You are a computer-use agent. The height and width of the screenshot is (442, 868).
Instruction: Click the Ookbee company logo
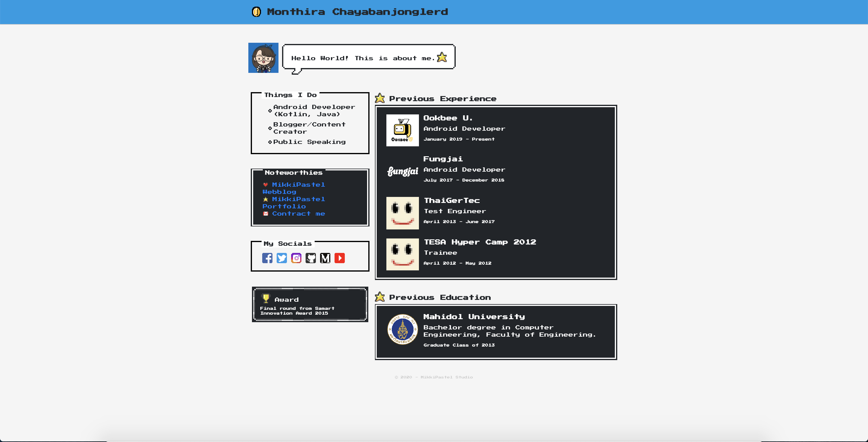[402, 130]
